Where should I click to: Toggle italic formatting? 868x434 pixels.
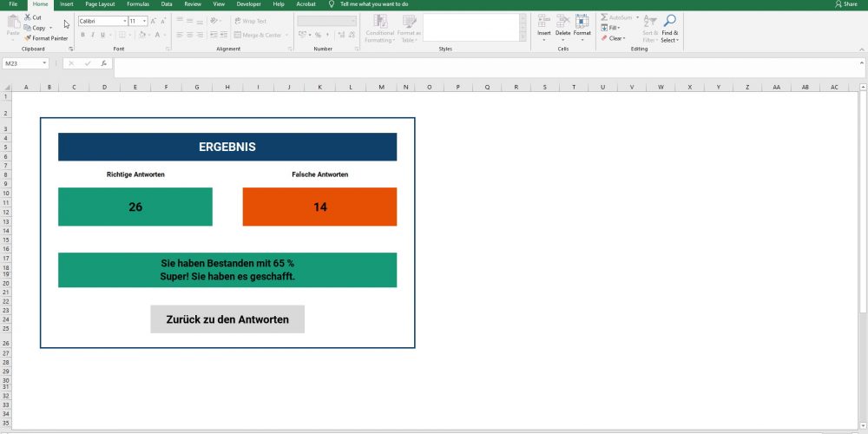[x=93, y=35]
